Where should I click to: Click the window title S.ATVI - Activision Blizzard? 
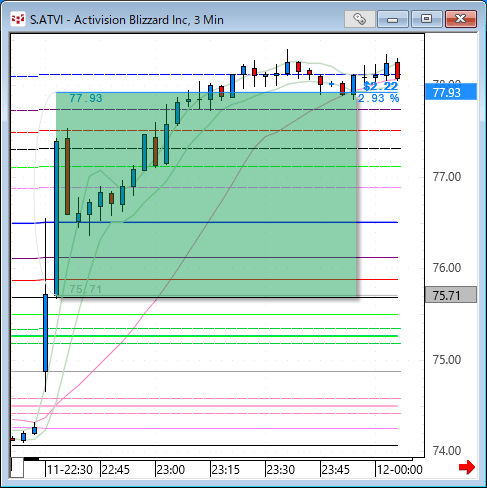click(127, 20)
